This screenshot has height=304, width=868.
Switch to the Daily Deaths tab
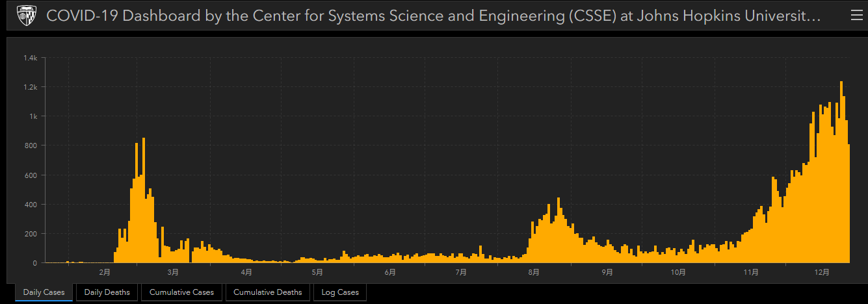click(x=107, y=292)
